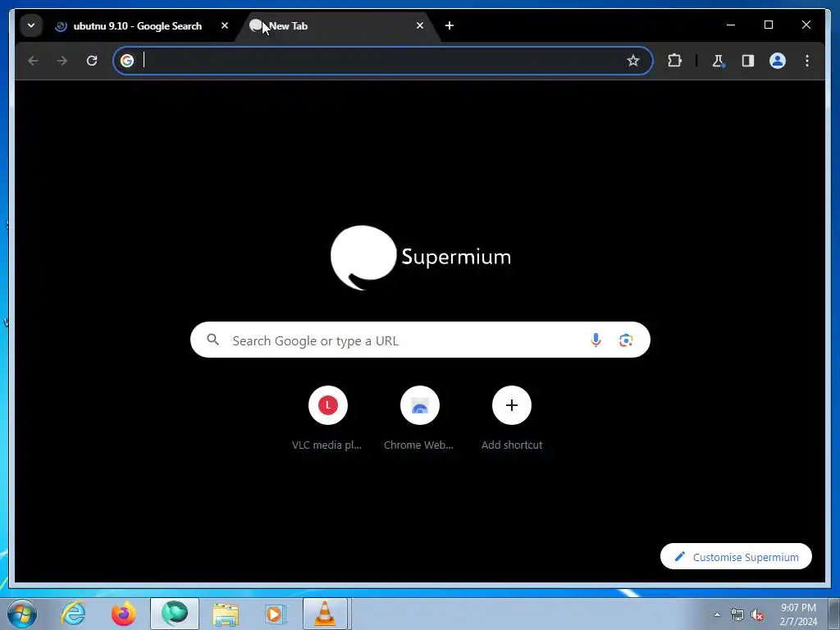840x630 pixels.
Task: Open the Chrome Labs flask icon
Action: click(x=718, y=61)
